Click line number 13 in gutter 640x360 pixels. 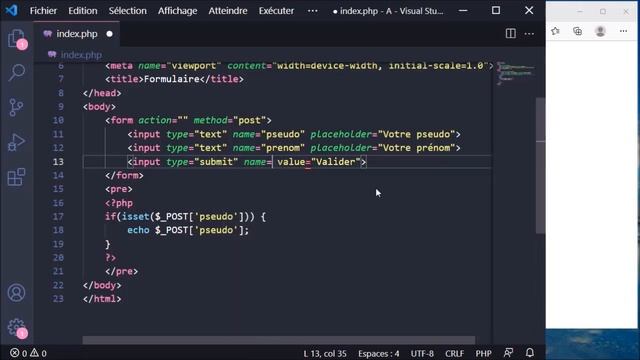(58, 162)
